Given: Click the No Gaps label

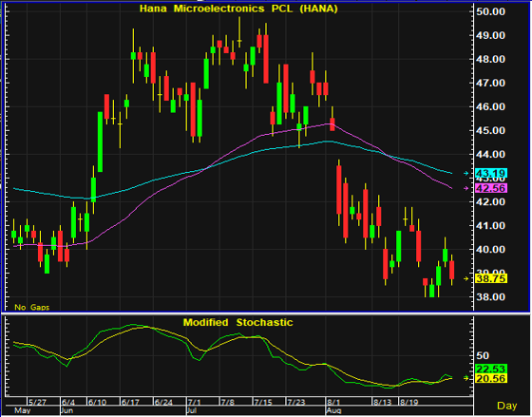Looking at the screenshot, I should [x=32, y=308].
